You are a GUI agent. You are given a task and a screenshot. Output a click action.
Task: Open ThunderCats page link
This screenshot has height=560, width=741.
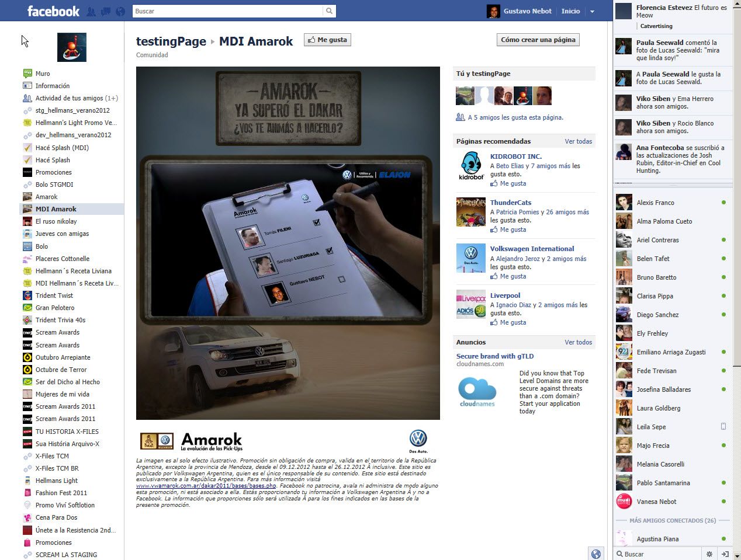511,203
